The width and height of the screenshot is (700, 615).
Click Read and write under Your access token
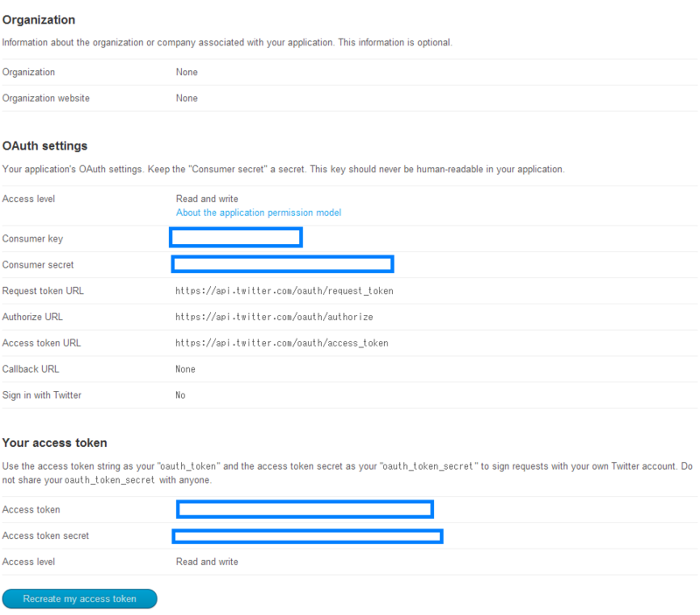click(x=207, y=562)
